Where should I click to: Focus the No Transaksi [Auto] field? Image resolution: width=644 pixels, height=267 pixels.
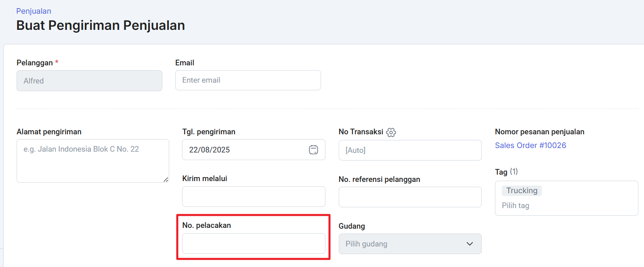tap(410, 150)
